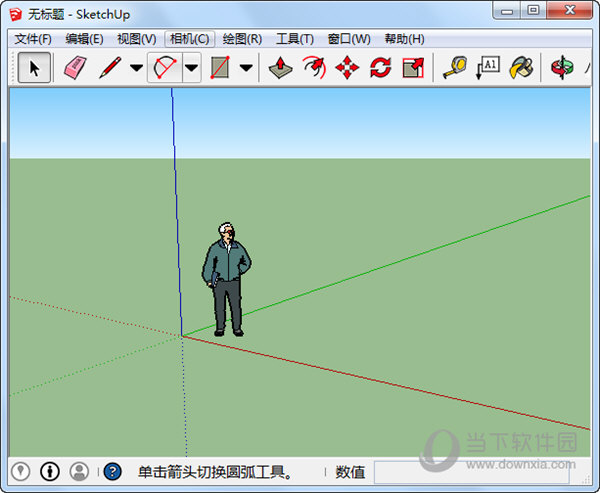Screen dimensions: 600x493
Task: Activate the Rotate tool
Action: pyautogui.click(x=380, y=68)
